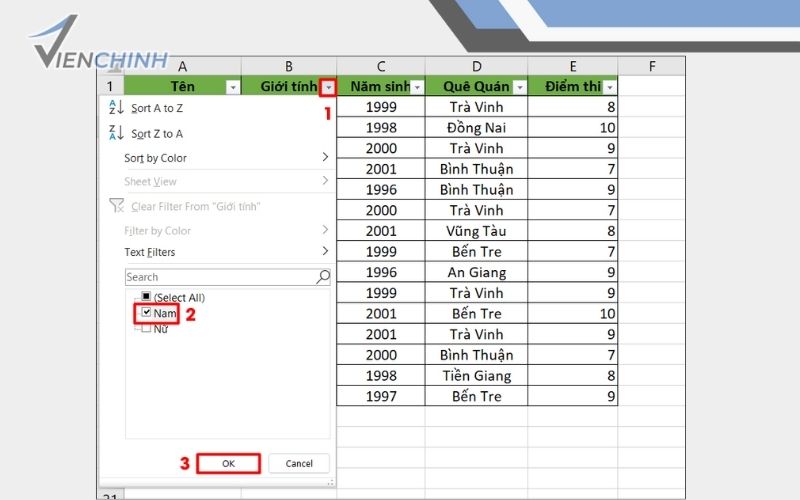Viewport: 800px width, 500px height.
Task: Select column C header
Action: pyautogui.click(x=381, y=66)
